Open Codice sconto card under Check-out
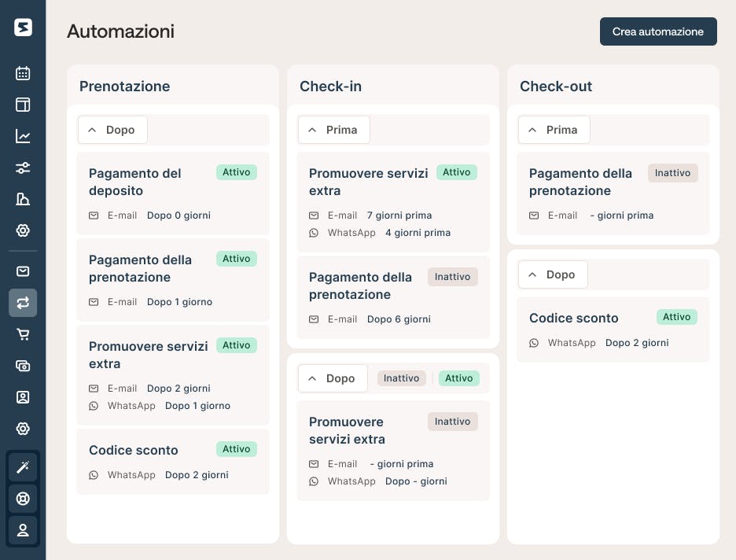The width and height of the screenshot is (736, 560). [x=613, y=329]
